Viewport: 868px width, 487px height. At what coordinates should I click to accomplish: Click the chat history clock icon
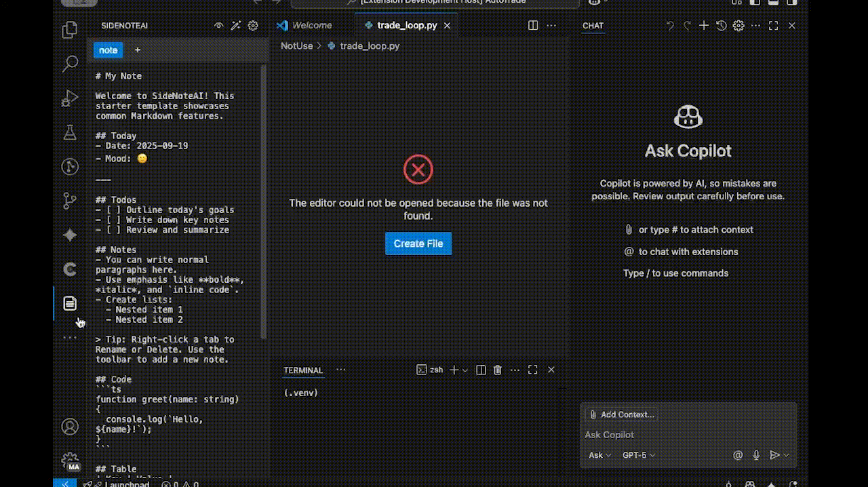(721, 26)
